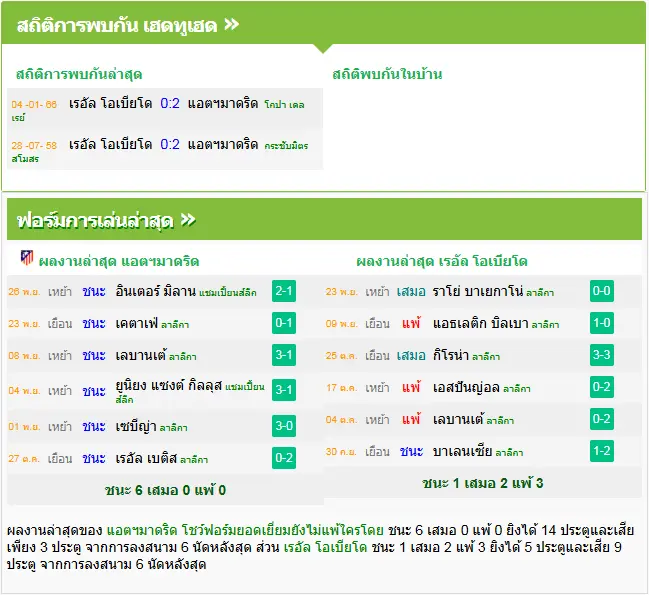Click the 3-3 score badge for กิโรน่า
The image size is (649, 595).
point(601,355)
